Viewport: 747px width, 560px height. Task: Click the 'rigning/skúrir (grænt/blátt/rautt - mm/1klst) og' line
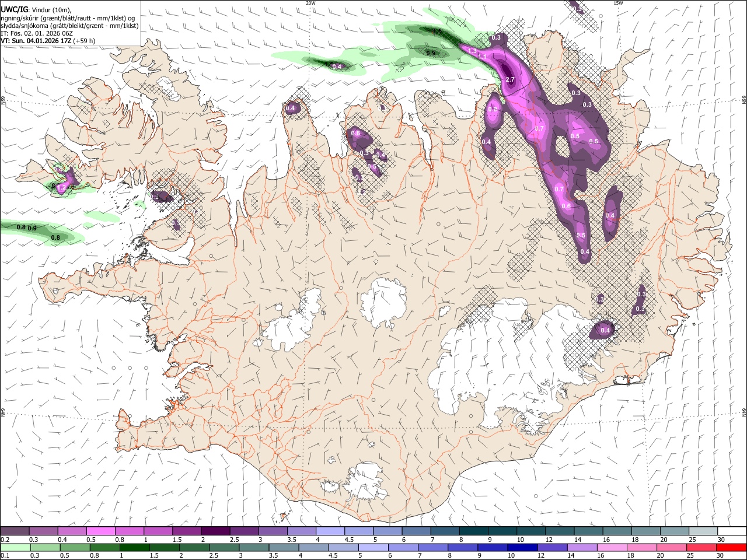68,17
